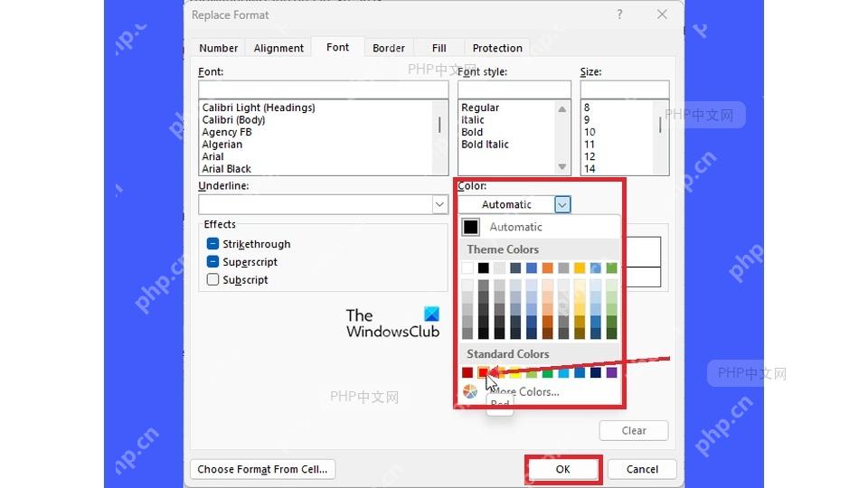Choose Regular font style
The height and width of the screenshot is (488, 868).
480,108
